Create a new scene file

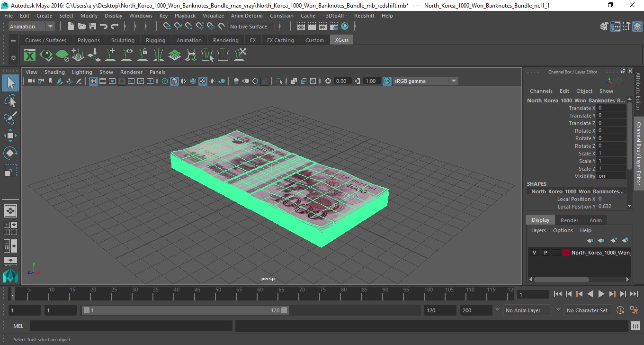71,27
